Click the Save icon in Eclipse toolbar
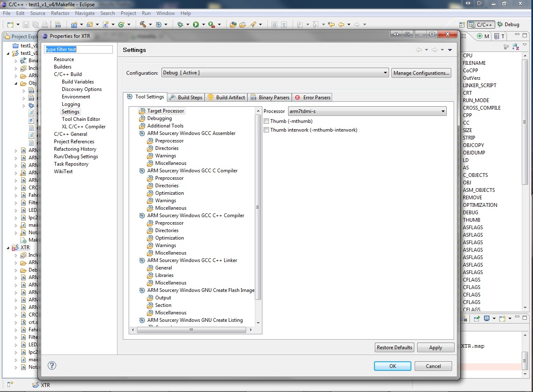533x392 pixels. click(26, 24)
